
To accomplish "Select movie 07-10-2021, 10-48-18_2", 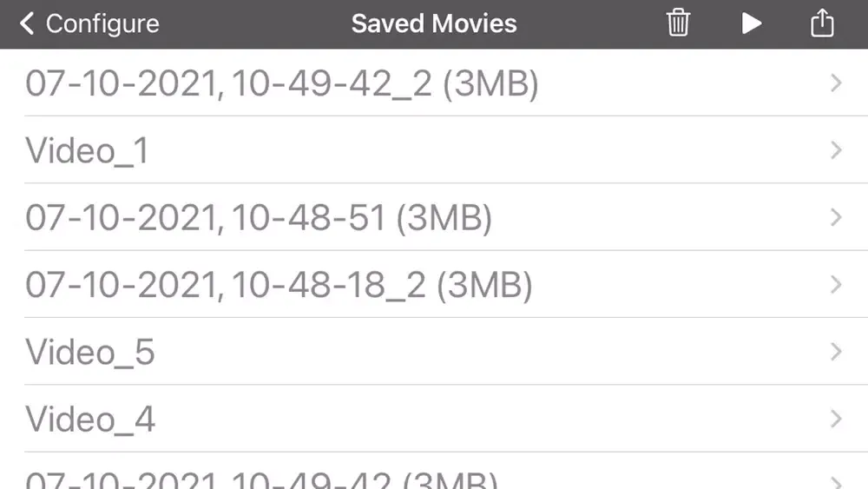I will pyautogui.click(x=279, y=285).
